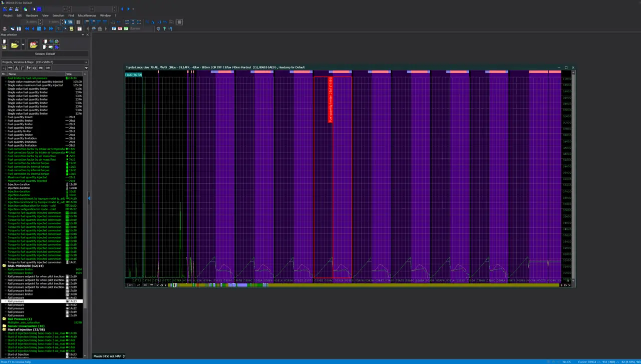This screenshot has height=364, width=641.
Task: Click the globe icon in Map selection
Action: (57, 42)
